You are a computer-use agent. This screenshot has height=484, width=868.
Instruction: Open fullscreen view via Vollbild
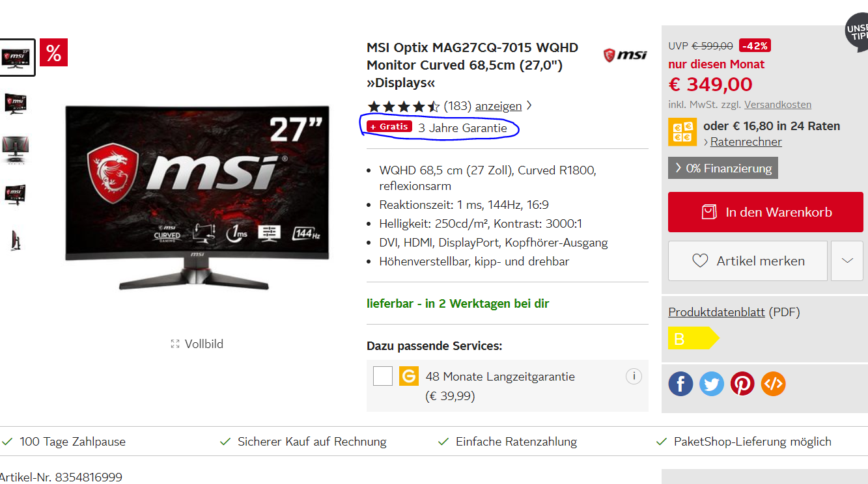197,343
